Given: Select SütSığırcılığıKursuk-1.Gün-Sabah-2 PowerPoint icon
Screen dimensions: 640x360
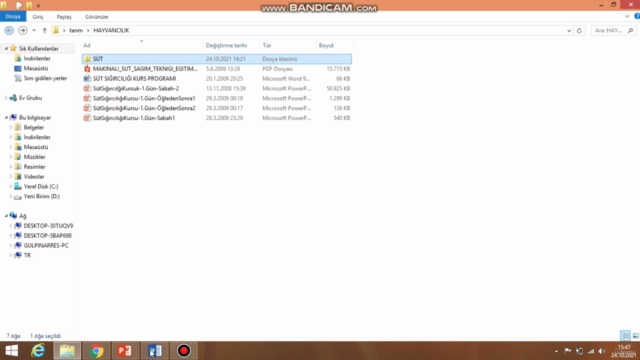Looking at the screenshot, I should click(87, 88).
